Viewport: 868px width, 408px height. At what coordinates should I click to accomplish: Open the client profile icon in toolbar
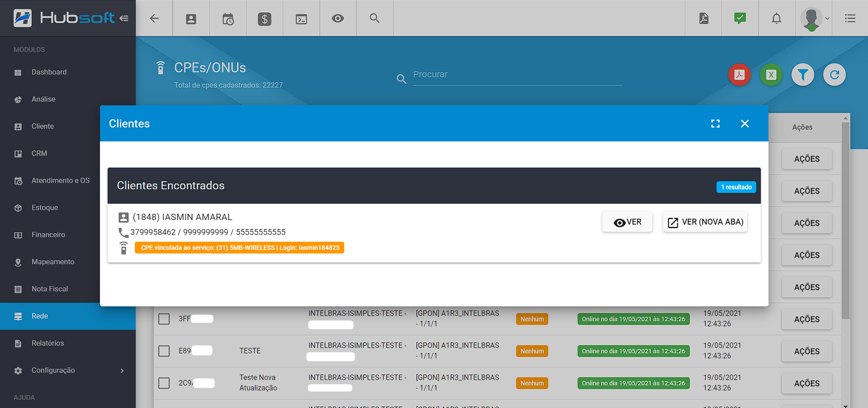click(x=191, y=18)
